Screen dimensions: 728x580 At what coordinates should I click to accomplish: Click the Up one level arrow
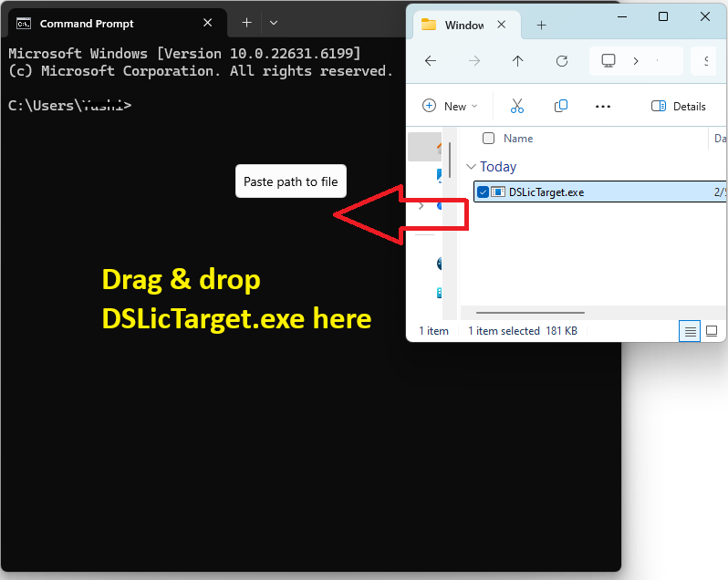[518, 61]
